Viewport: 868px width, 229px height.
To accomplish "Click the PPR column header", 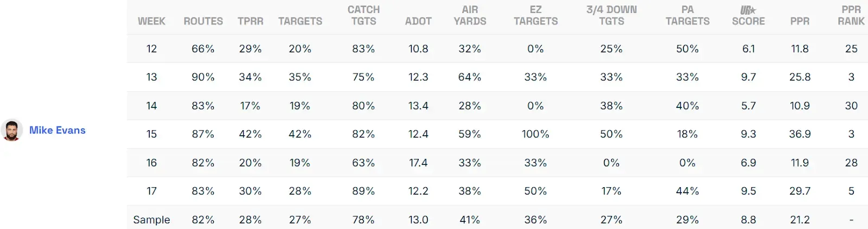I will click(x=800, y=21).
